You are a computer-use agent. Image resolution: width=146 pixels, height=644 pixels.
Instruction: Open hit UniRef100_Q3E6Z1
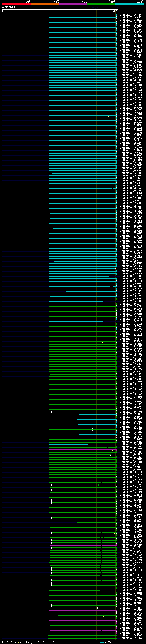pos(131,20)
